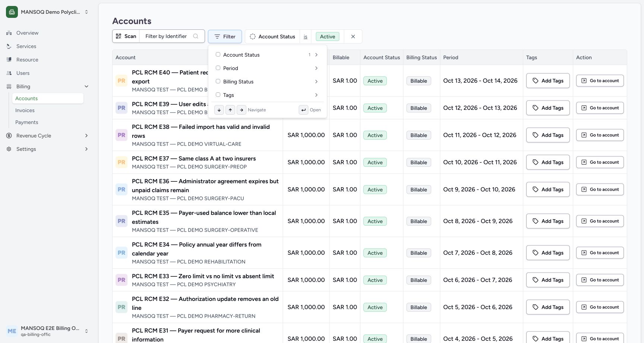This screenshot has width=644, height=343.
Task: Go to account for PCL RCM E37
Action: (x=600, y=162)
